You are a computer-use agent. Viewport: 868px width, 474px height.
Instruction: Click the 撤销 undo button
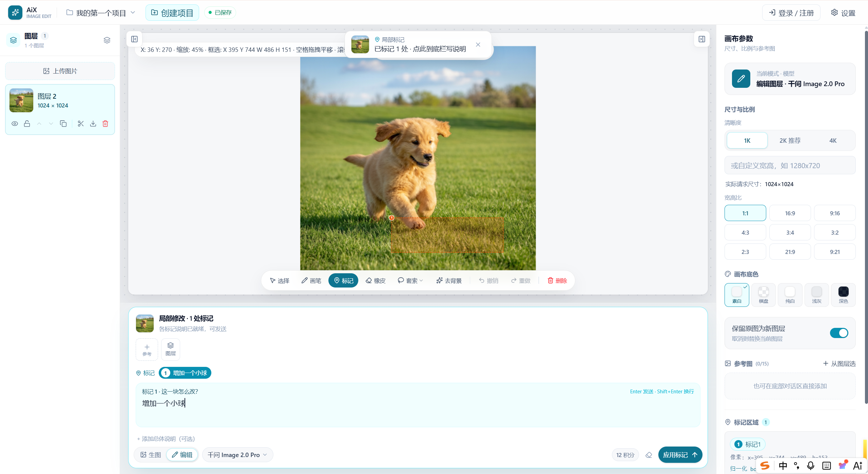(488, 281)
